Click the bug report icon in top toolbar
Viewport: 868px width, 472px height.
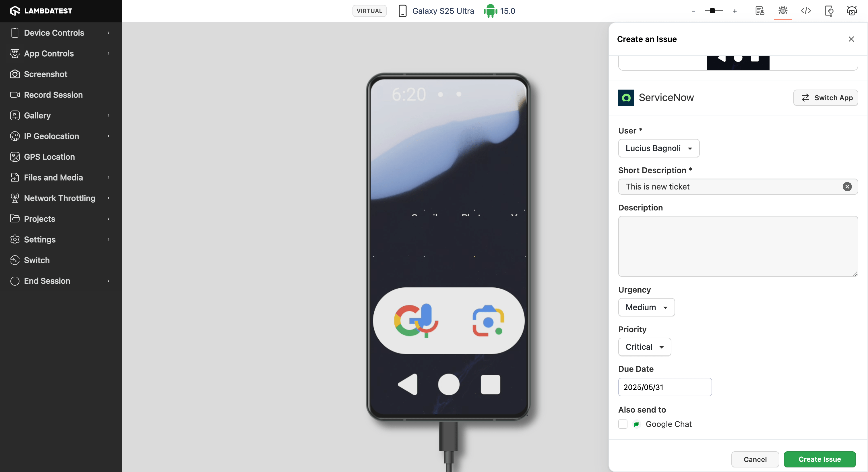point(782,11)
